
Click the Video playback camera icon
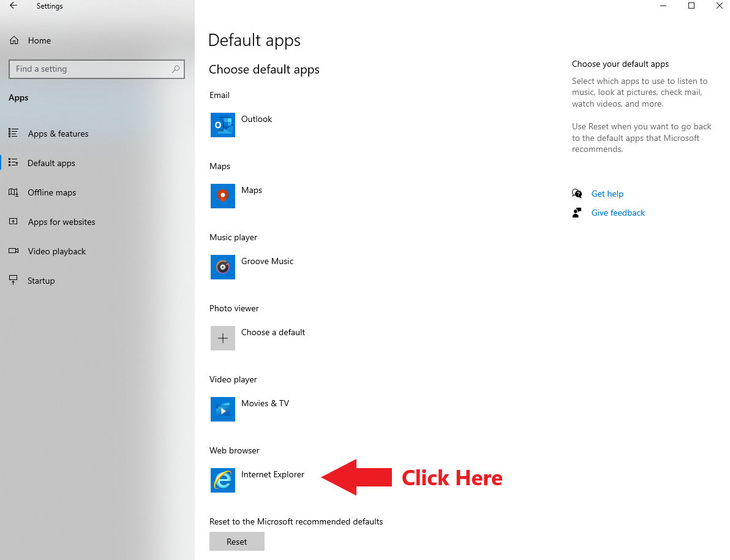coord(13,251)
